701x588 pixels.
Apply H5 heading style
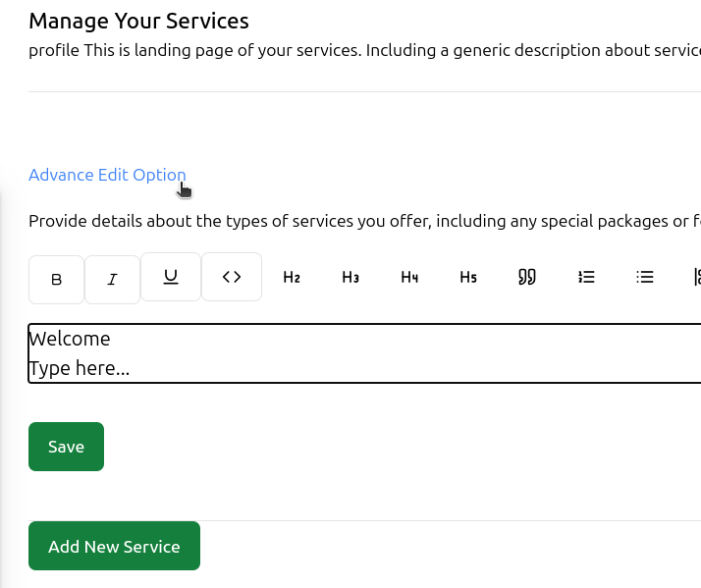click(468, 277)
